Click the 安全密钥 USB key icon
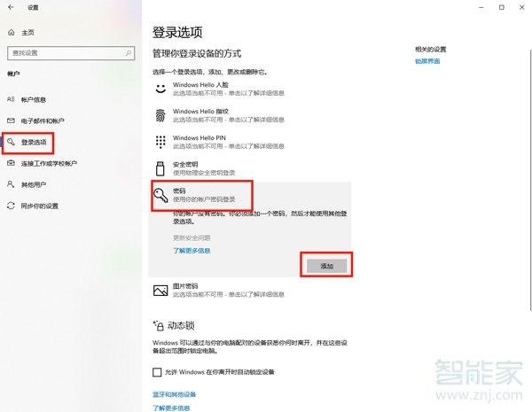The width and height of the screenshot is (532, 412). pyautogui.click(x=160, y=168)
